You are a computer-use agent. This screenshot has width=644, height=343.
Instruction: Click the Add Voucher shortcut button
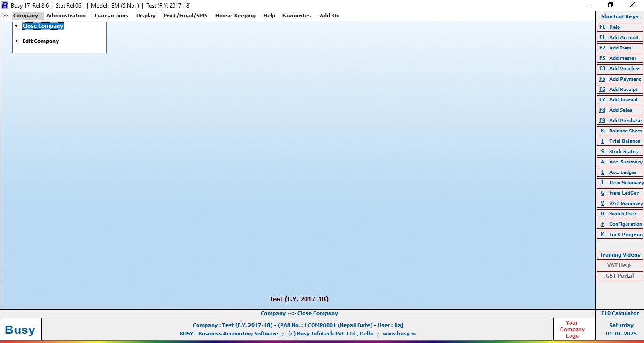pyautogui.click(x=619, y=68)
